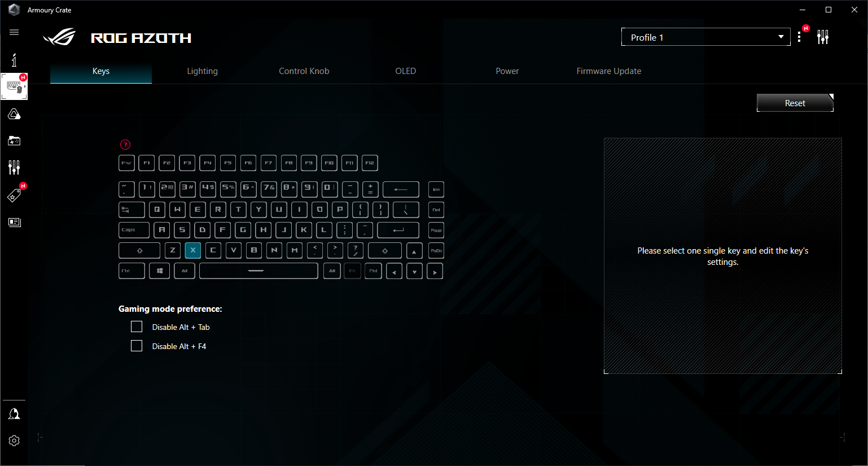
Task: Select the F12 key
Action: click(370, 163)
